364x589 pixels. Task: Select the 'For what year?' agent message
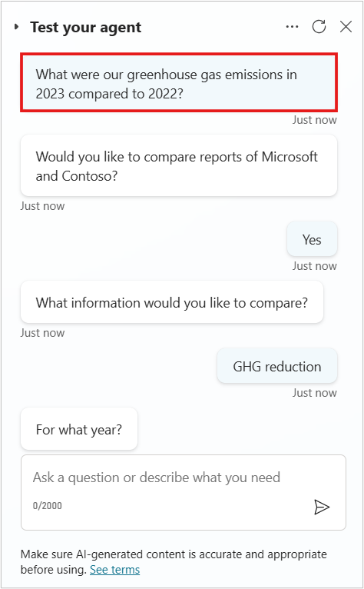pyautogui.click(x=79, y=429)
